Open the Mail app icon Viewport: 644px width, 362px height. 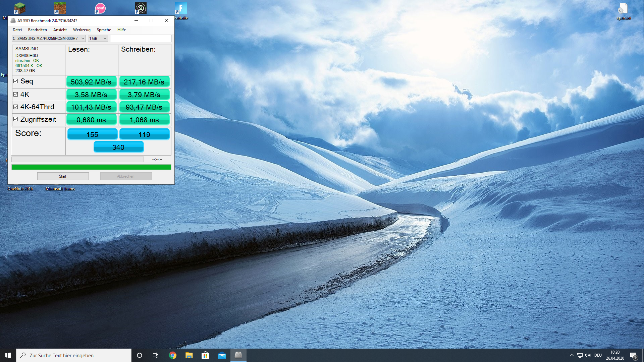(222, 355)
